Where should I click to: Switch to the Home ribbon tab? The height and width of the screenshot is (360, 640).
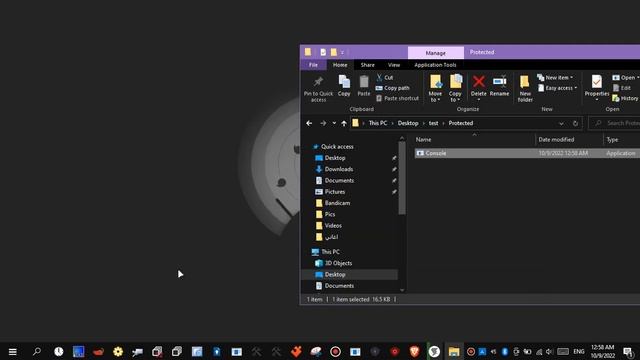pos(340,65)
